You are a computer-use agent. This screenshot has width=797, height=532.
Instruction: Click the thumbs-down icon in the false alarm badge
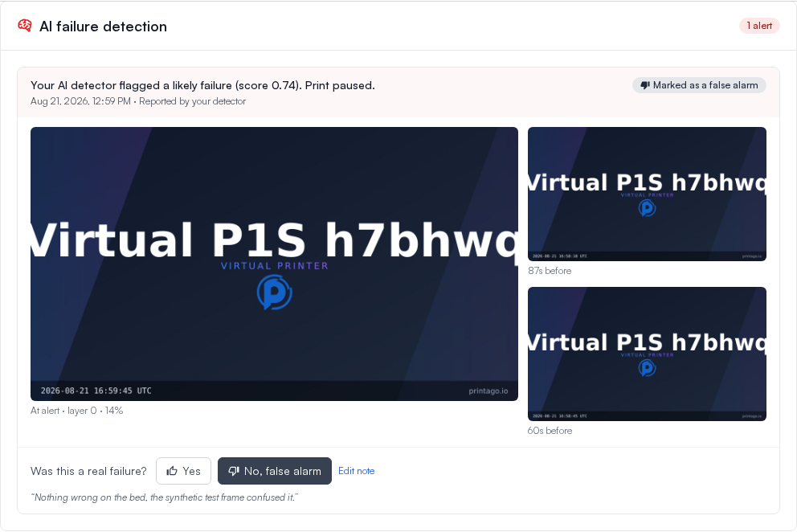point(645,85)
